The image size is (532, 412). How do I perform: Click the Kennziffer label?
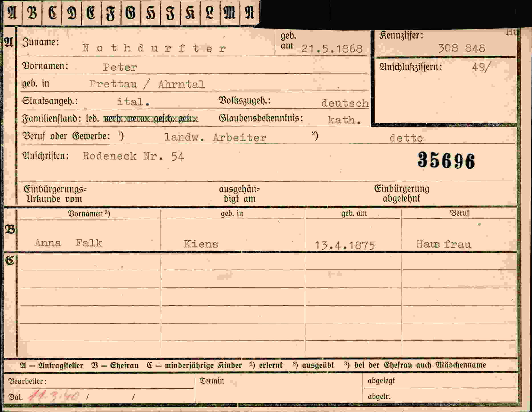click(x=401, y=36)
